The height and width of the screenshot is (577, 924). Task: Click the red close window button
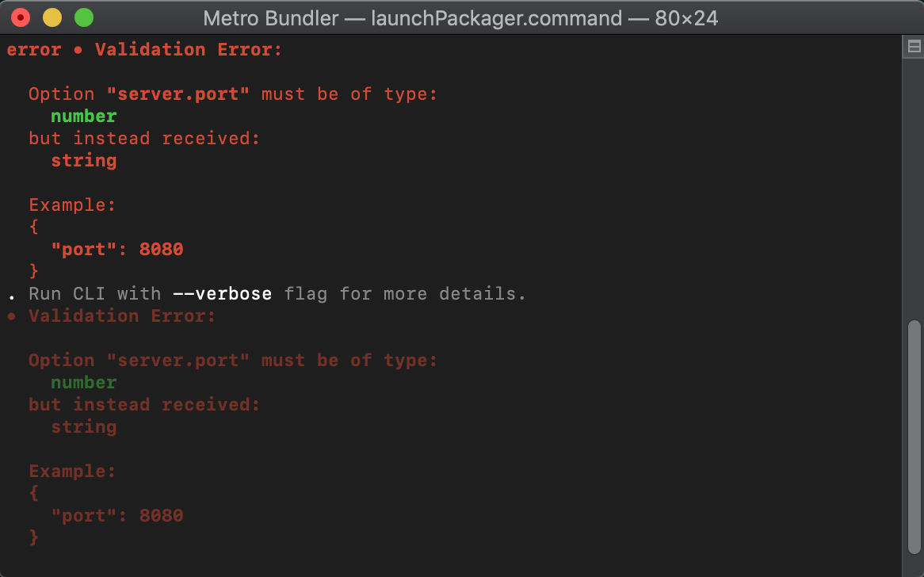point(21,17)
